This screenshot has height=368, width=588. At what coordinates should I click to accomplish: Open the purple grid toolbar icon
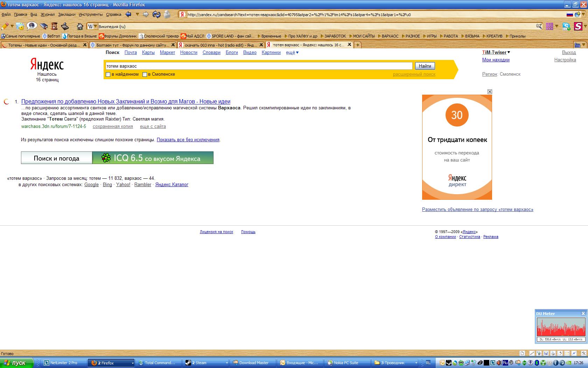[549, 26]
